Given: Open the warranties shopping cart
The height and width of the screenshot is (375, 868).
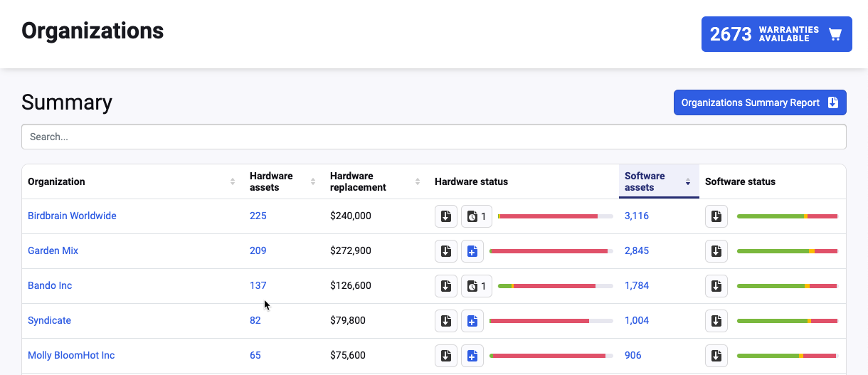Looking at the screenshot, I should [x=776, y=34].
